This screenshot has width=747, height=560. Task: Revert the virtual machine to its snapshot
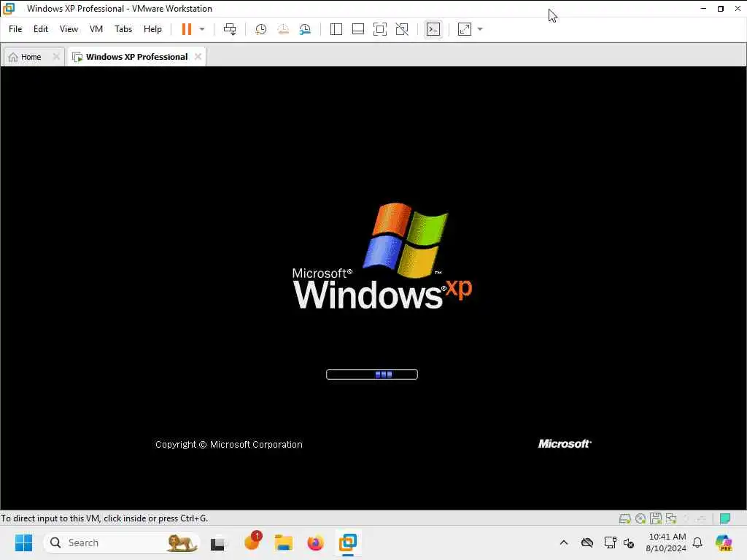coord(283,29)
